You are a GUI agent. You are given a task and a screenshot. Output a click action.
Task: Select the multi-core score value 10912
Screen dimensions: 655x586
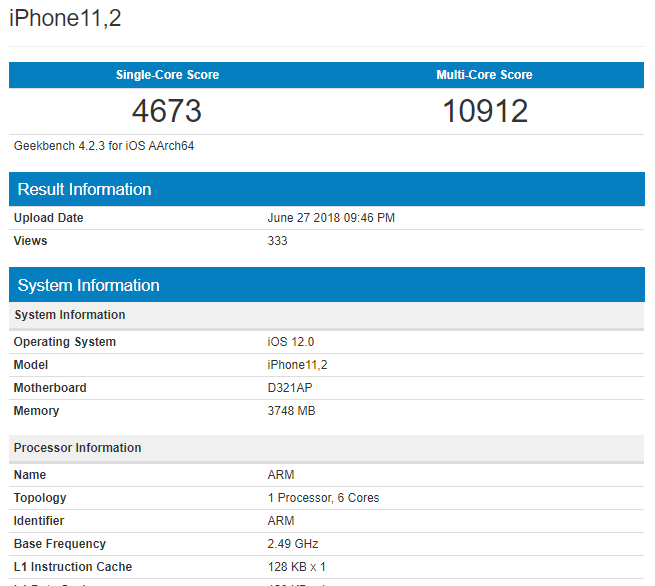485,111
